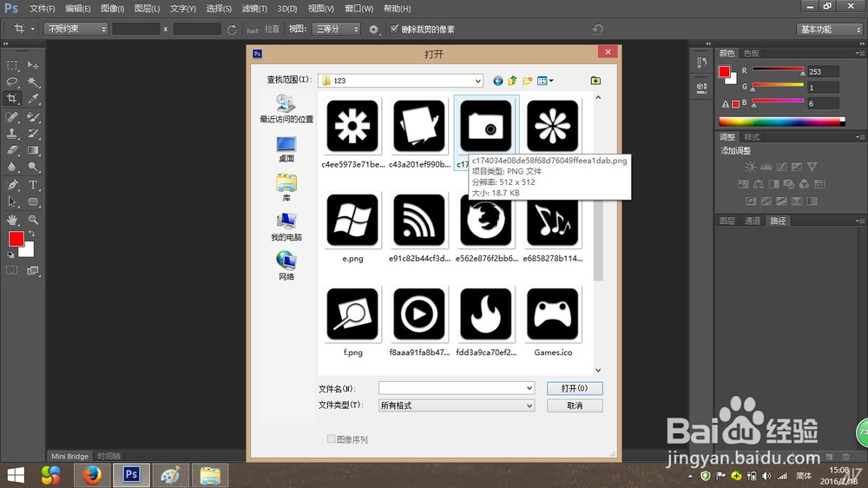
Task: Reset default foreground and background colors
Action: 10,255
